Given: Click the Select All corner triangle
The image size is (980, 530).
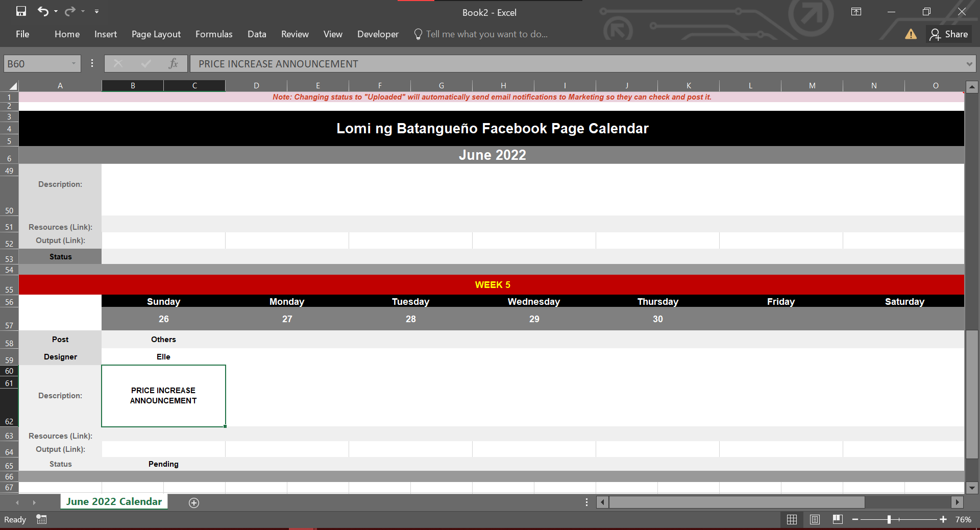Looking at the screenshot, I should pyautogui.click(x=12, y=86).
